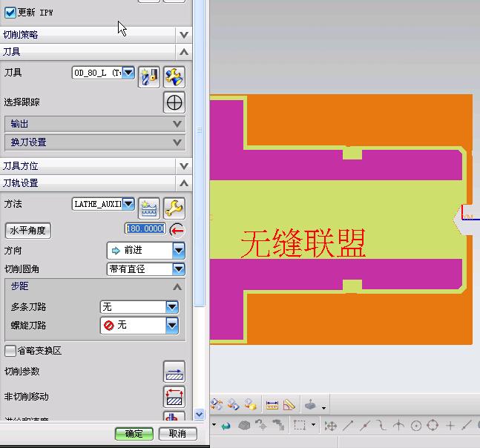
Task: Click the 3D joystick view icon
Action: click(x=310, y=404)
